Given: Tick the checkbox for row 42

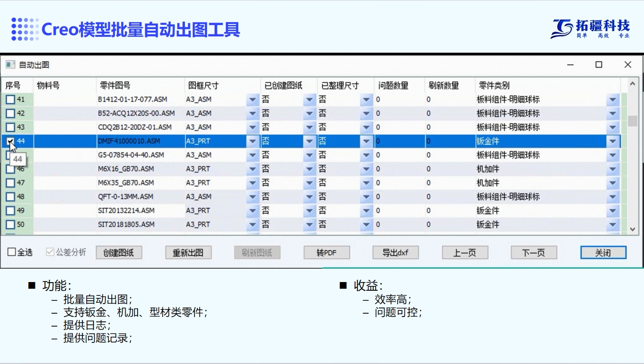Looking at the screenshot, I should pyautogui.click(x=10, y=114).
